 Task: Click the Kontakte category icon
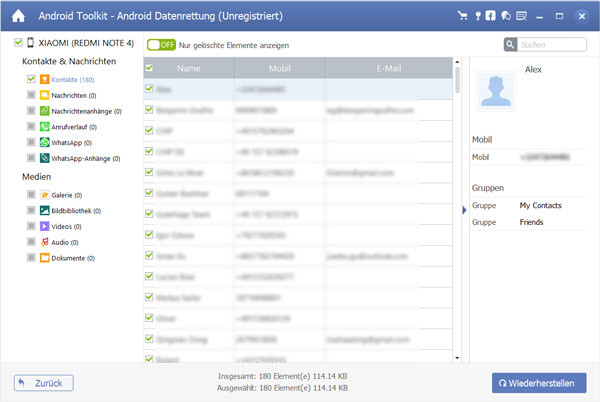[45, 79]
